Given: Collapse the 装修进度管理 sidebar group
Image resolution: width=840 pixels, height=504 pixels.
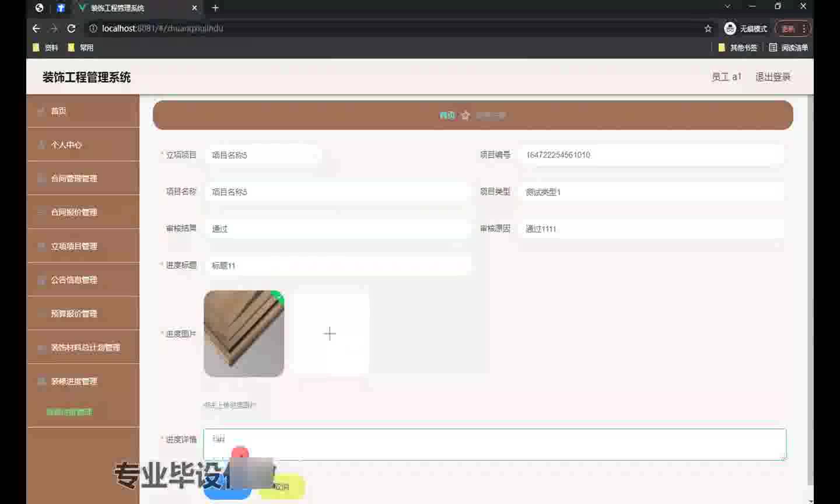Looking at the screenshot, I should [83, 381].
